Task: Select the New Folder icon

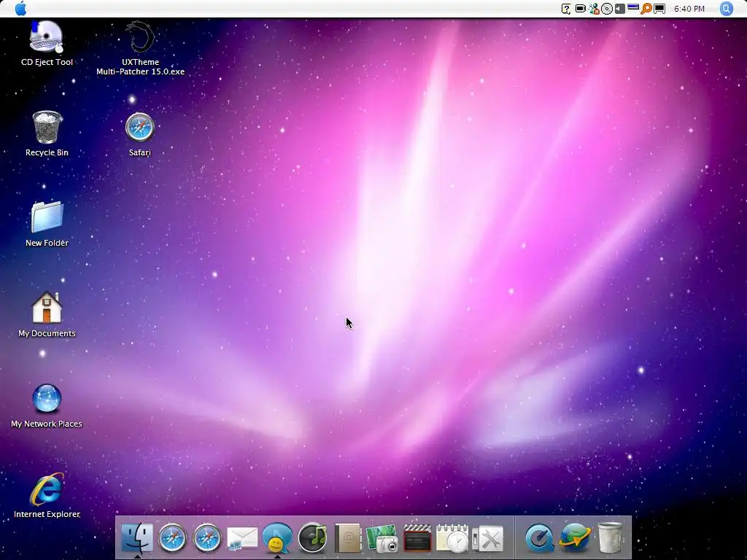Action: 47,217
